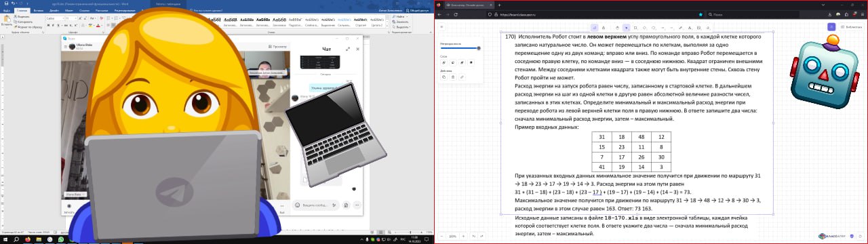Select the text tool in whiteboard toolbar

coord(690,27)
